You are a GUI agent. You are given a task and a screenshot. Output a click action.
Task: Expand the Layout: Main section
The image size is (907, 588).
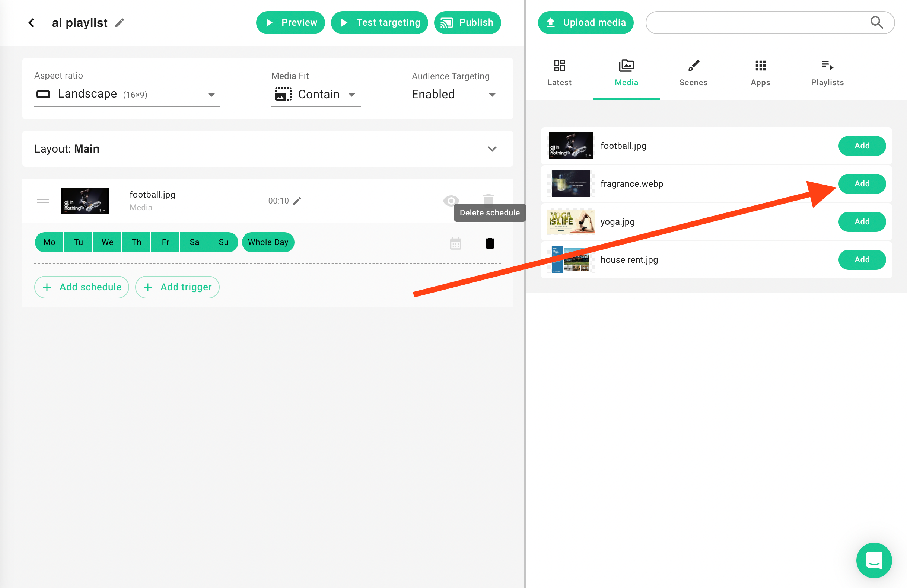pyautogui.click(x=492, y=149)
